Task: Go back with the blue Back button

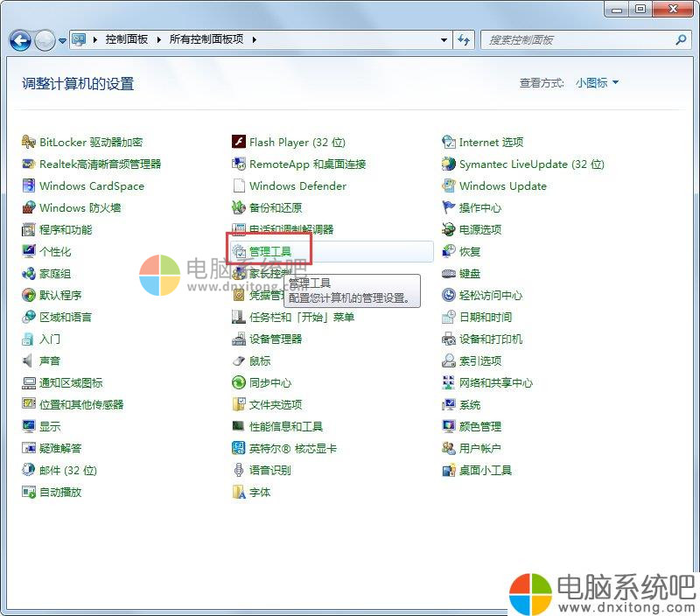Action: tap(20, 40)
